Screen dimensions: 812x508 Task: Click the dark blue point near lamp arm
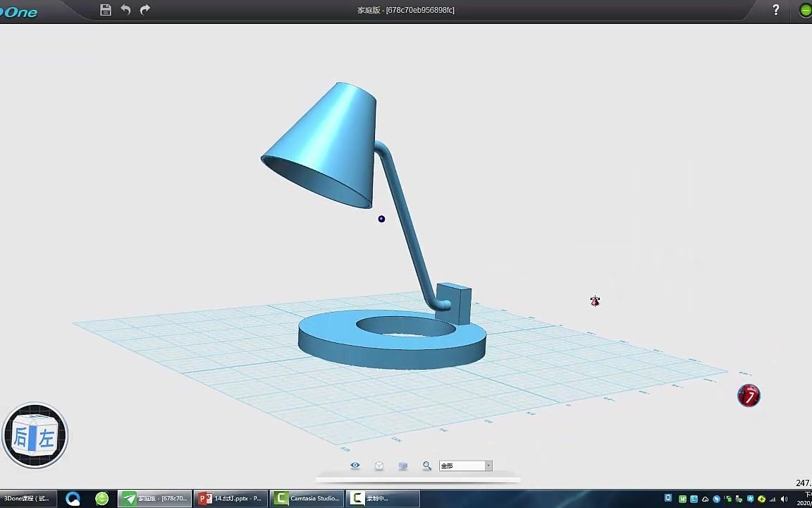tap(381, 219)
